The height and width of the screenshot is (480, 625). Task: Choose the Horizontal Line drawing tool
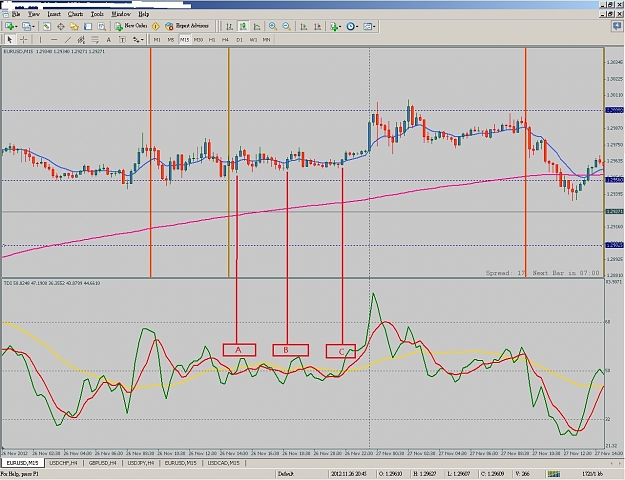[x=54, y=39]
